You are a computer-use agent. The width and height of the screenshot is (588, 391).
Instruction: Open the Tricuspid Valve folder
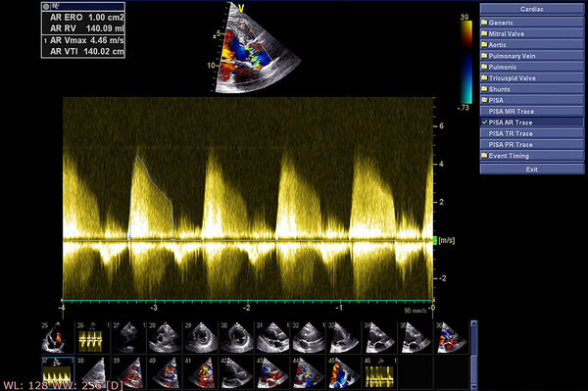pos(531,78)
